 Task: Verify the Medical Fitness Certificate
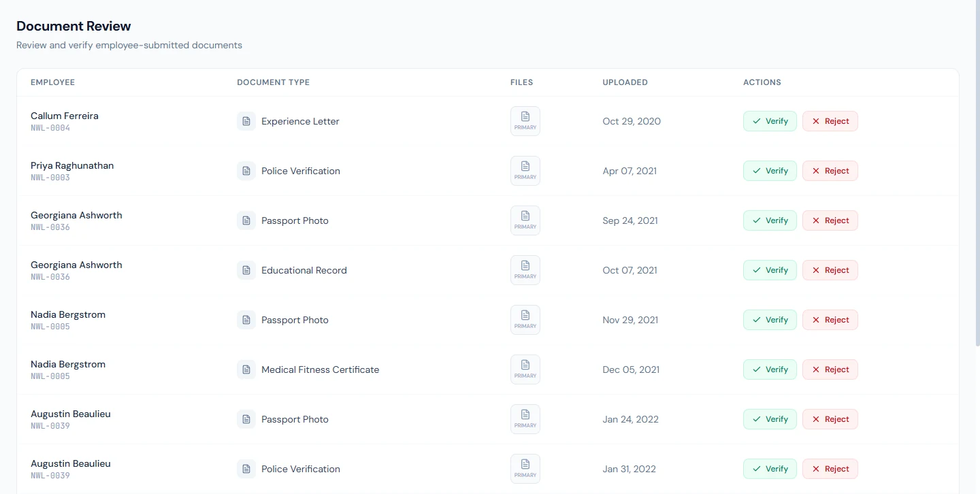(x=770, y=369)
